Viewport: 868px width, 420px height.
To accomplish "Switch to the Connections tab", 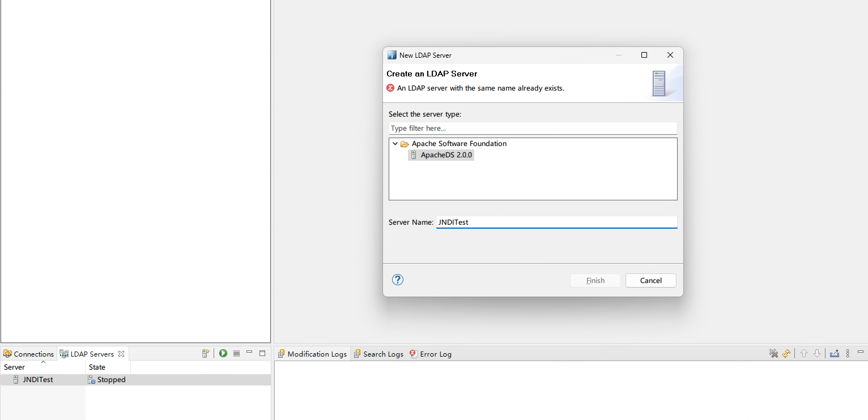I will (28, 354).
